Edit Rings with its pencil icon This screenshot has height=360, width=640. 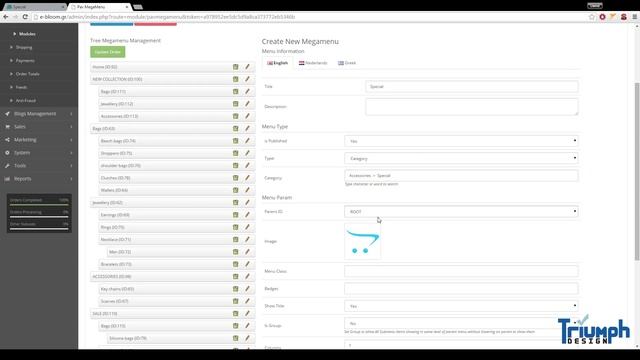click(x=247, y=227)
